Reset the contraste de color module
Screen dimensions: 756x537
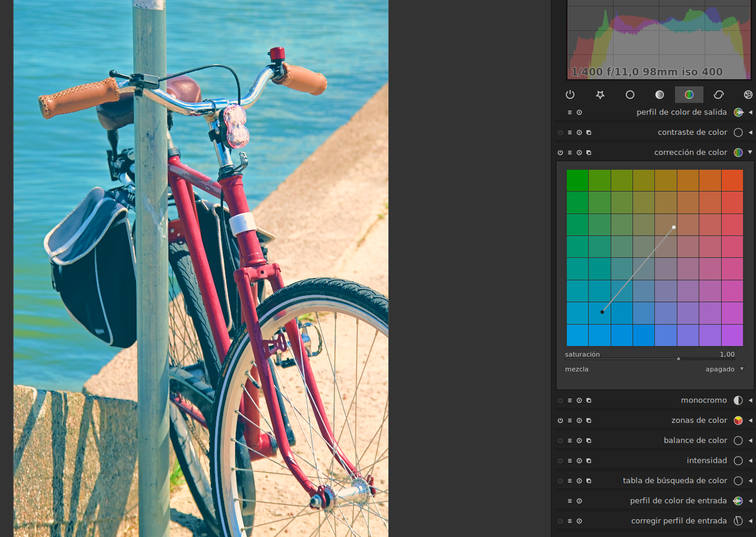pos(579,132)
